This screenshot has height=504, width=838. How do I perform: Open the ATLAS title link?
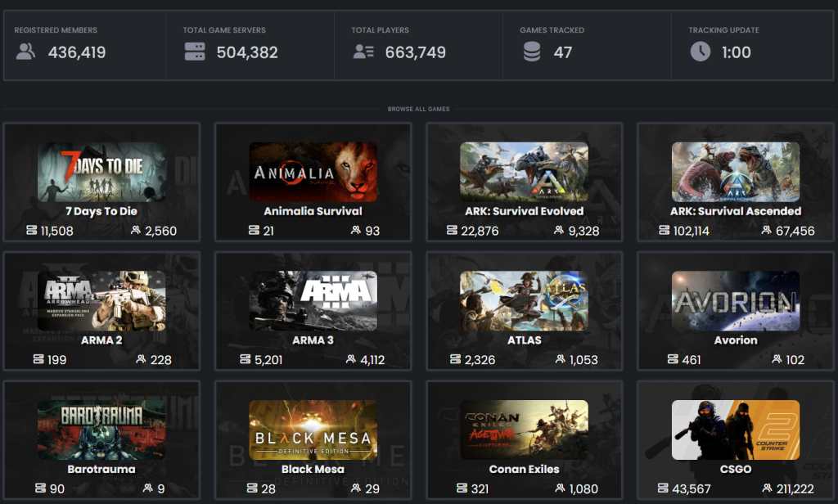pyautogui.click(x=525, y=340)
